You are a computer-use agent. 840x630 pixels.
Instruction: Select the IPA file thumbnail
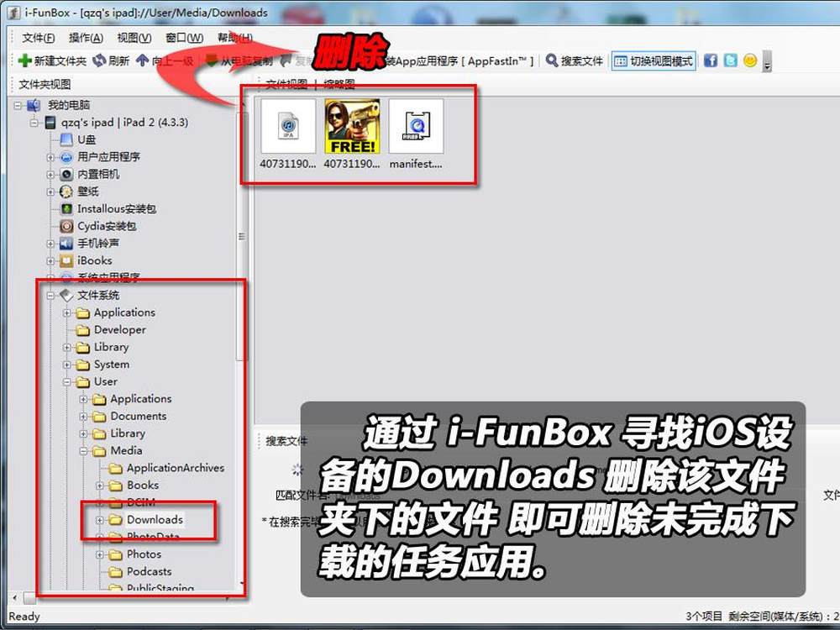288,126
